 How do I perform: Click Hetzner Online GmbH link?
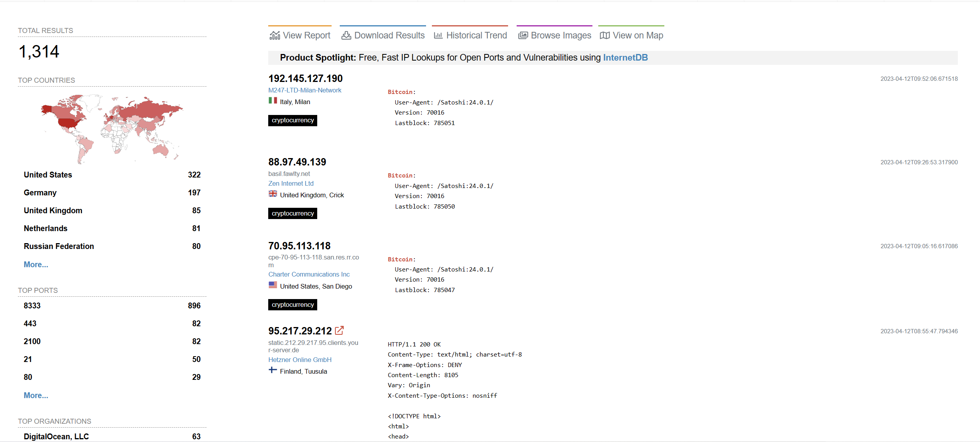point(300,360)
